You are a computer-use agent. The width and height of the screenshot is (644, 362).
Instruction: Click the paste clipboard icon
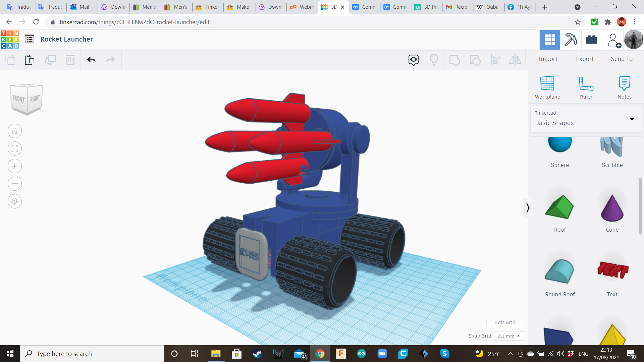click(30, 60)
